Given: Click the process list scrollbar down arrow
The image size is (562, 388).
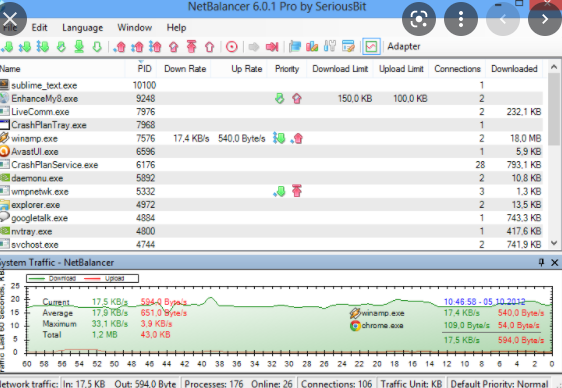Looking at the screenshot, I should (x=554, y=243).
